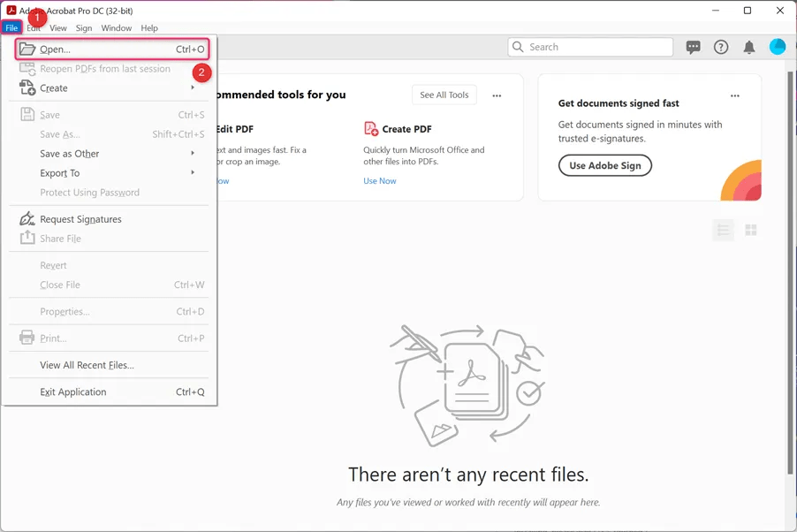Open more options on signed documents card
This screenshot has width=797, height=532.
734,95
